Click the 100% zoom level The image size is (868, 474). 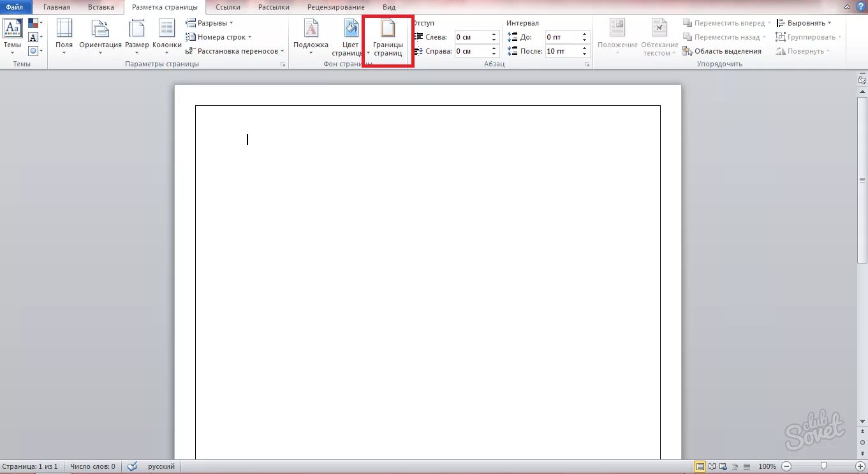767,466
